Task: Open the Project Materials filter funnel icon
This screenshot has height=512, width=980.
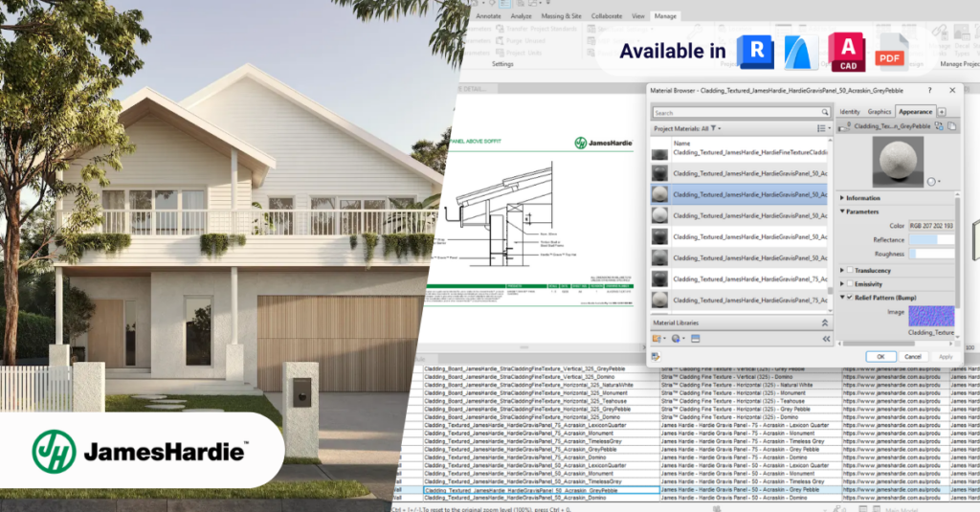Action: pos(713,128)
